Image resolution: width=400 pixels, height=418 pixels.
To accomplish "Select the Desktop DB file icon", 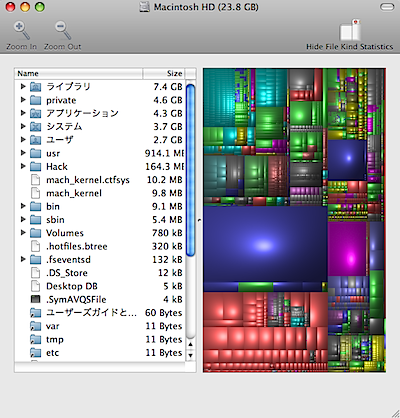I will [35, 286].
